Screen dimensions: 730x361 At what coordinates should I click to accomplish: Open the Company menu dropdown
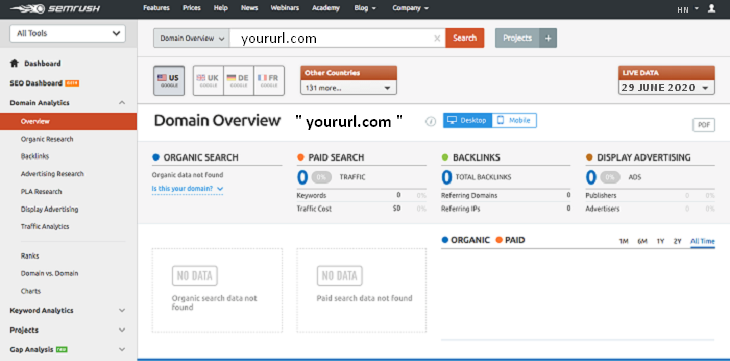tap(410, 8)
